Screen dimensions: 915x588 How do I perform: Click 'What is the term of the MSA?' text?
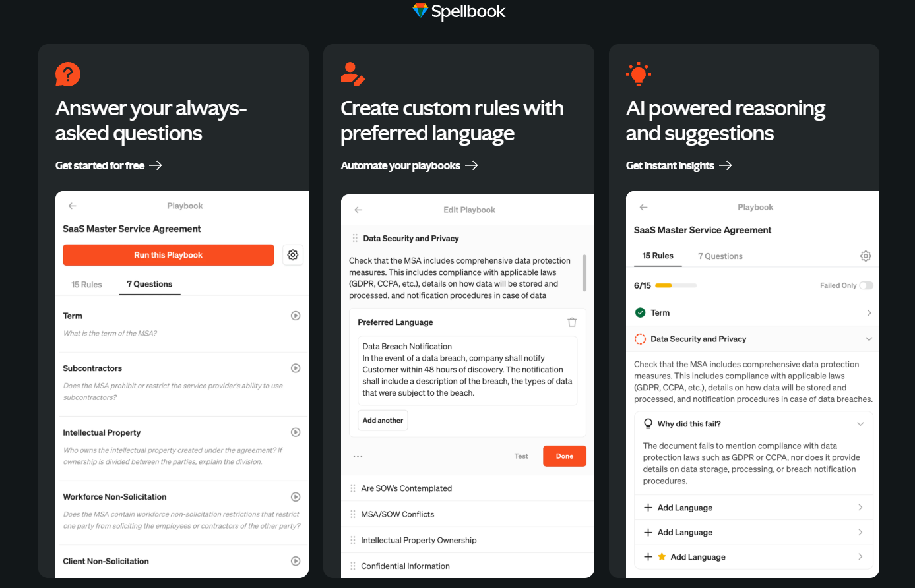click(x=110, y=334)
